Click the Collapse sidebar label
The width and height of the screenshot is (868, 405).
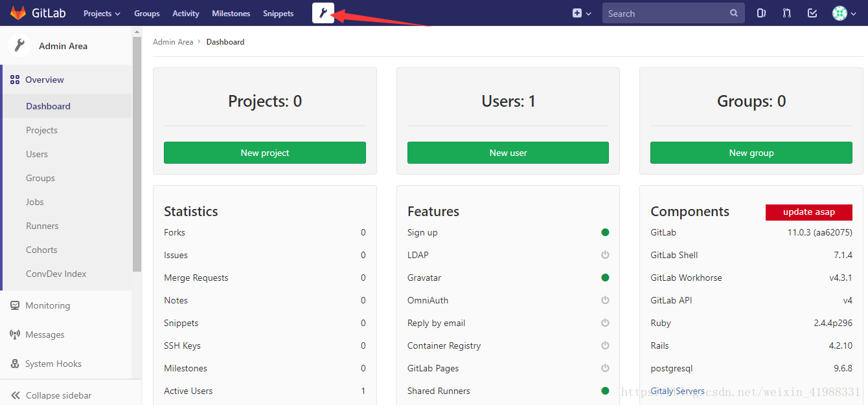click(x=58, y=395)
